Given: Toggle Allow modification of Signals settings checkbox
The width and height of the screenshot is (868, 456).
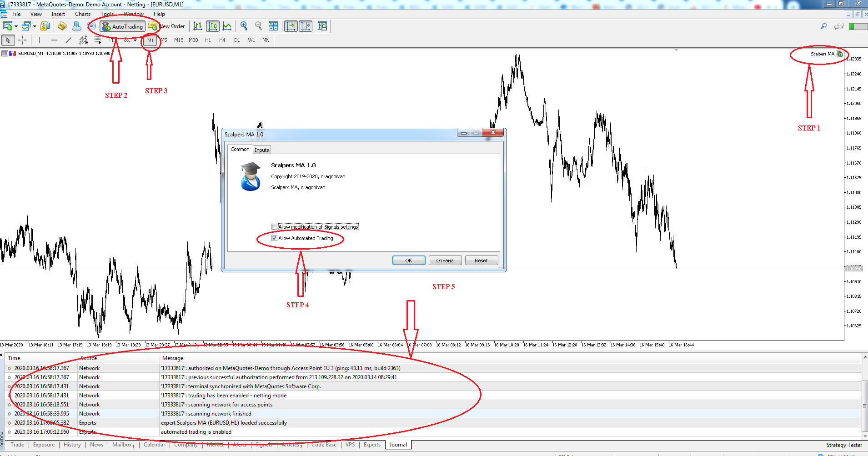Looking at the screenshot, I should point(274,227).
